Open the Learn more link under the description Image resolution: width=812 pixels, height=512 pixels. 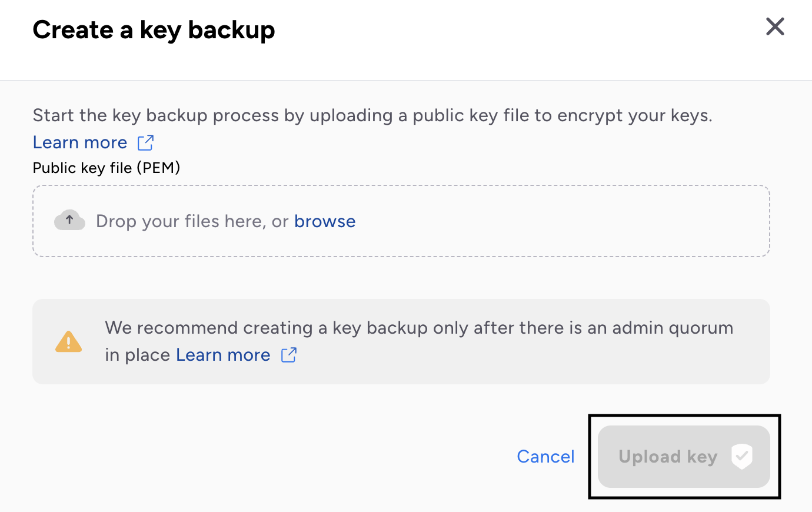pos(80,142)
